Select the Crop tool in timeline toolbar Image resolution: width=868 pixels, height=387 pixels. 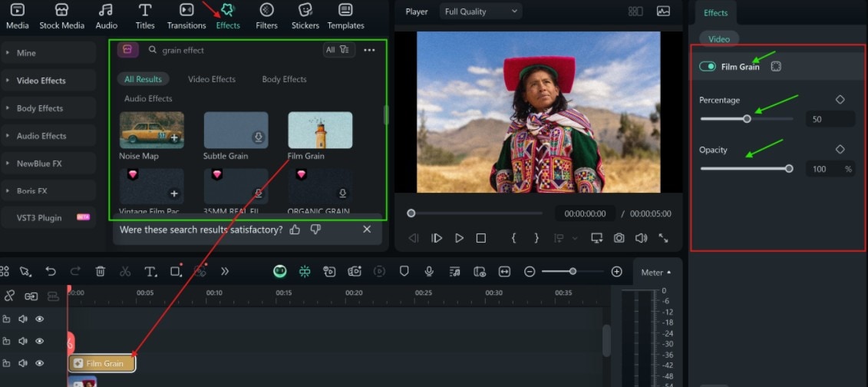click(176, 271)
